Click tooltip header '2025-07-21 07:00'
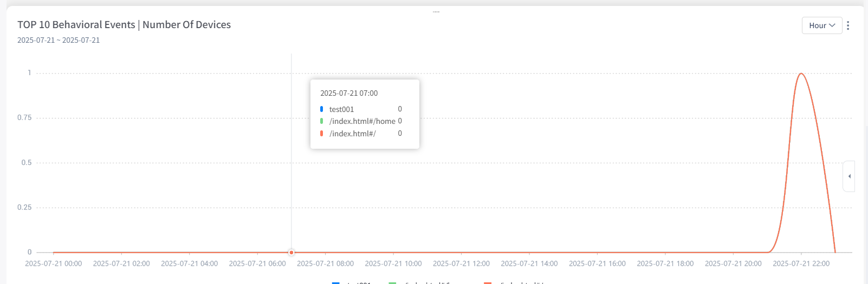 point(349,93)
